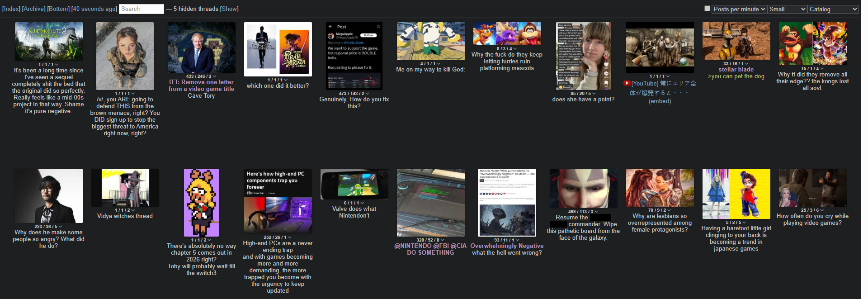Open the 'Why does he make some people so angry' thumbnail
The height and width of the screenshot is (299, 868).
[x=48, y=196]
